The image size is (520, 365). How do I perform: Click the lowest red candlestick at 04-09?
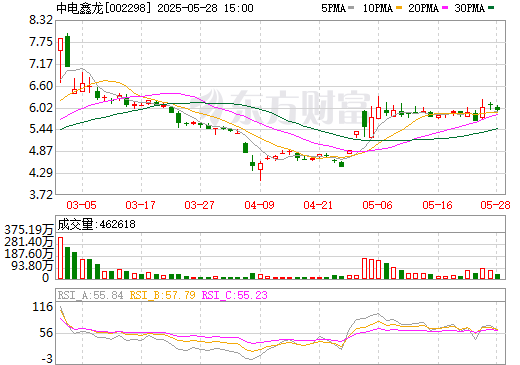click(x=260, y=170)
